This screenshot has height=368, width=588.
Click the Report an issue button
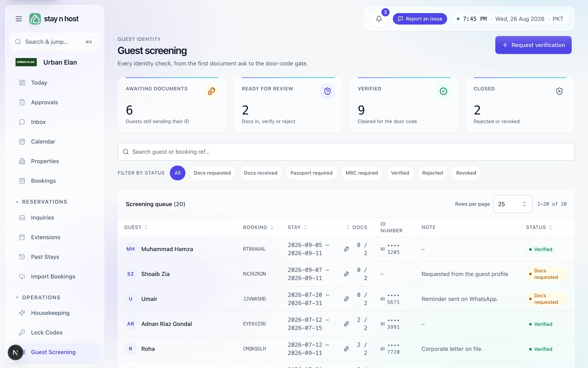(420, 19)
